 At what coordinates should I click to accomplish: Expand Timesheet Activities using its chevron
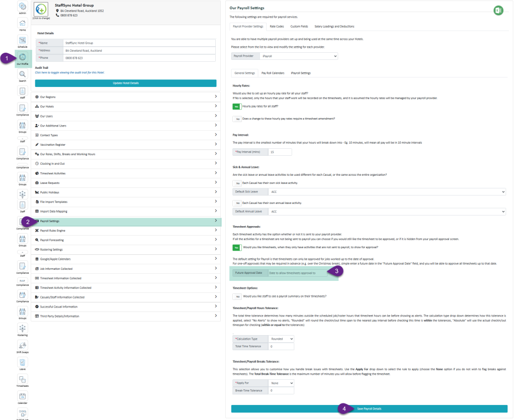pos(216,173)
